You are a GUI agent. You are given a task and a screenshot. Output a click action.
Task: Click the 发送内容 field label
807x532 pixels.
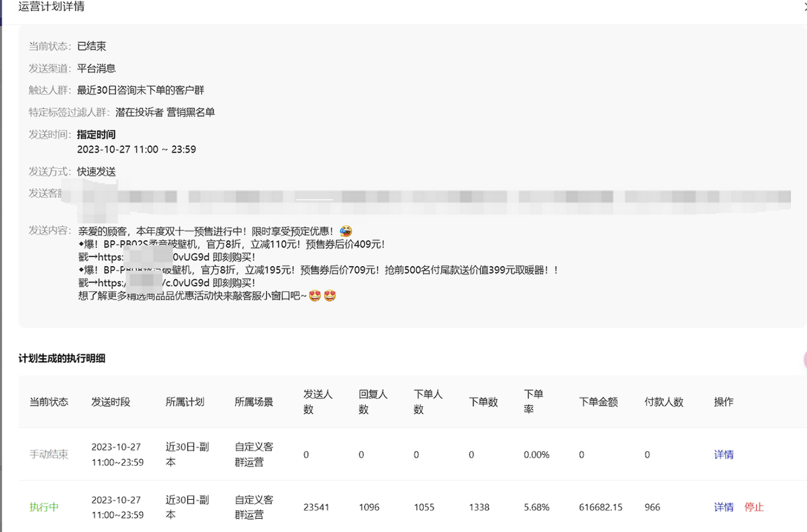point(50,230)
